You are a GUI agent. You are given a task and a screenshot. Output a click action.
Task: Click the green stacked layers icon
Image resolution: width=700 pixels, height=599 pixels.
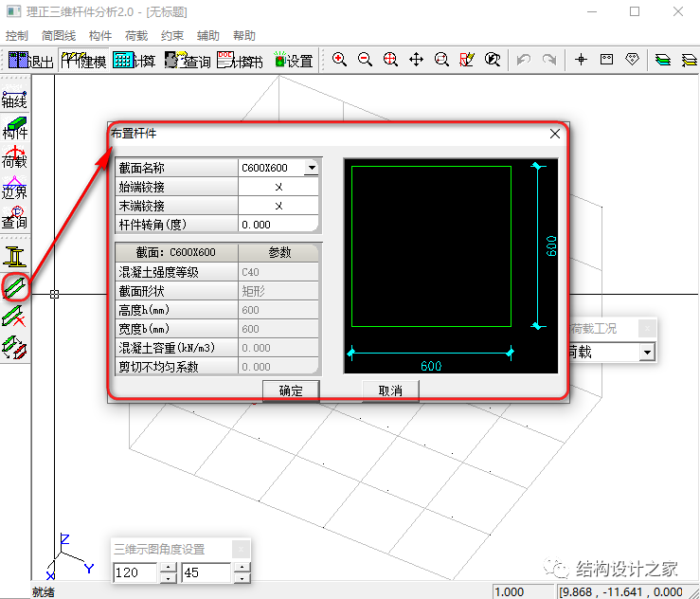click(663, 60)
